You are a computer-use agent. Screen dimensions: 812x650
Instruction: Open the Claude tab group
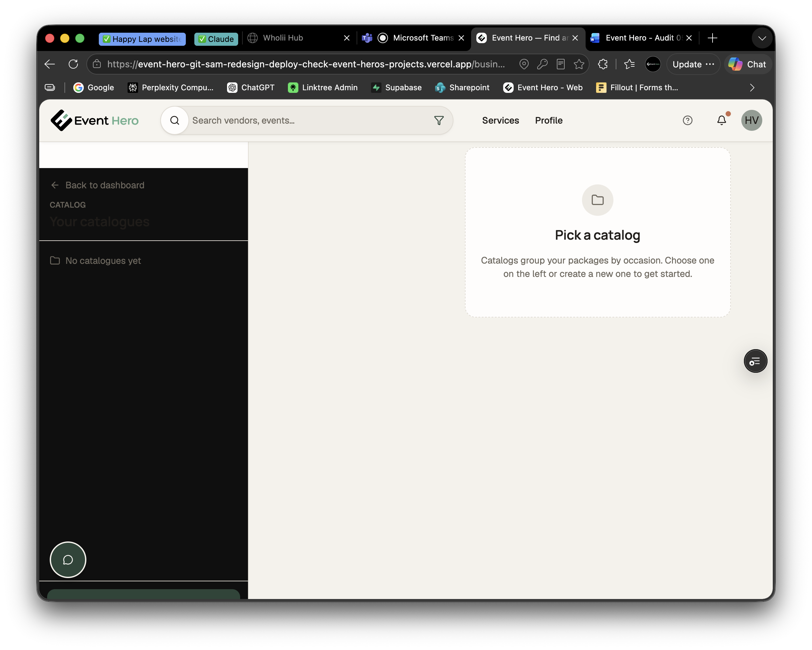216,39
